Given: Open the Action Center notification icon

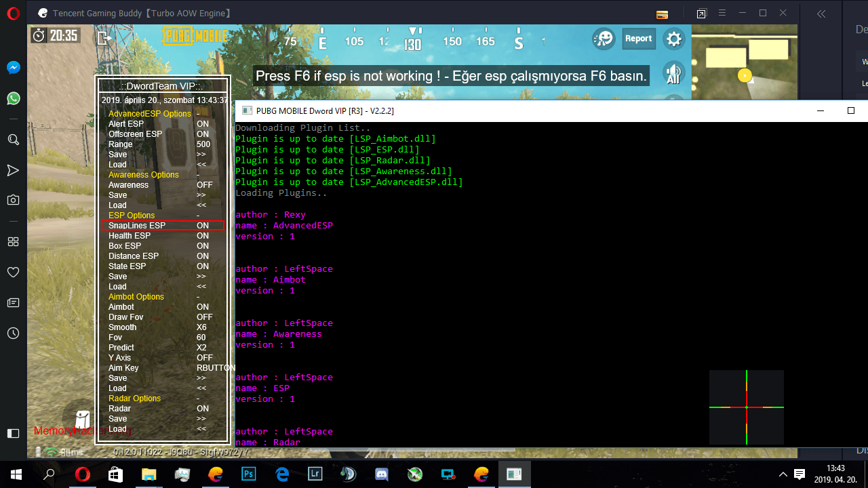Looking at the screenshot, I should pos(800,474).
